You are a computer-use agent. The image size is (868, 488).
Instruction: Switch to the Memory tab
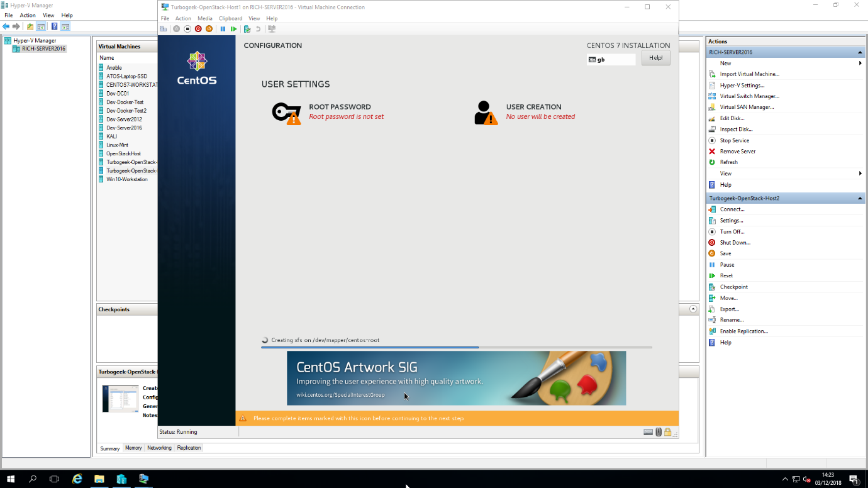click(x=133, y=448)
